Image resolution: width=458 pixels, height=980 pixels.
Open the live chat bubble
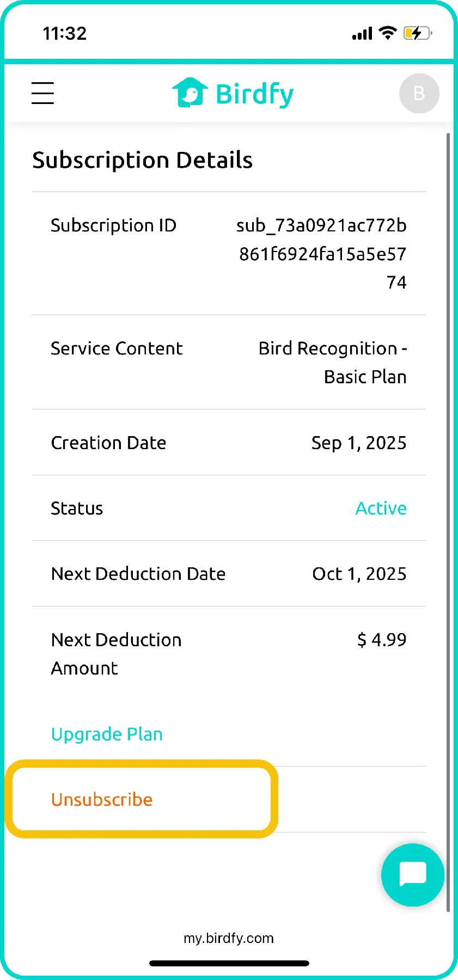click(412, 875)
